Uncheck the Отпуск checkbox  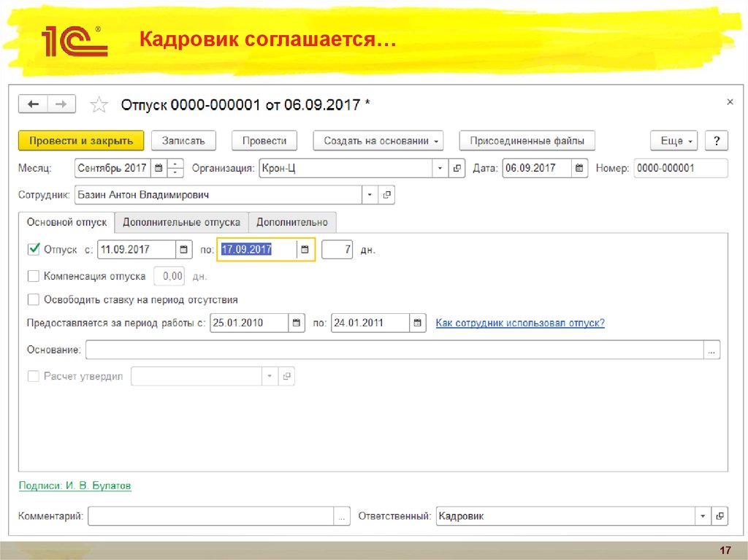[33, 249]
